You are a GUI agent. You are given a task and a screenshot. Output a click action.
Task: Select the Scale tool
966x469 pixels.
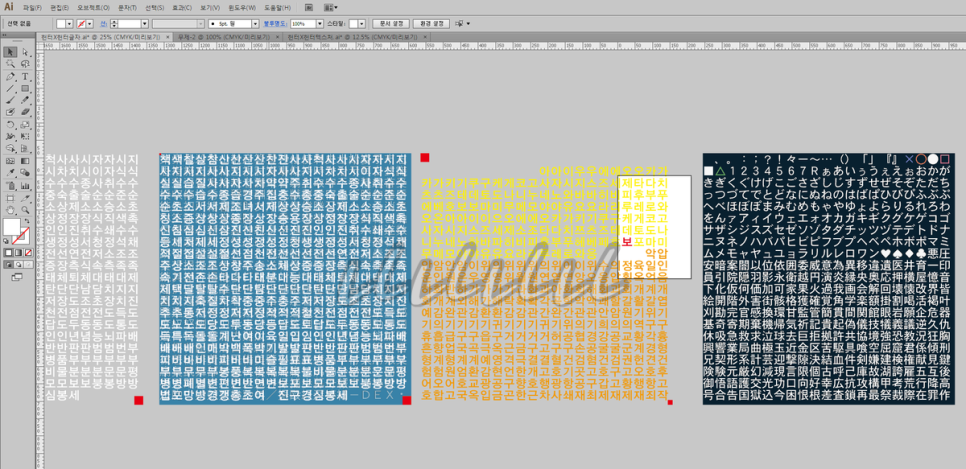coord(25,125)
